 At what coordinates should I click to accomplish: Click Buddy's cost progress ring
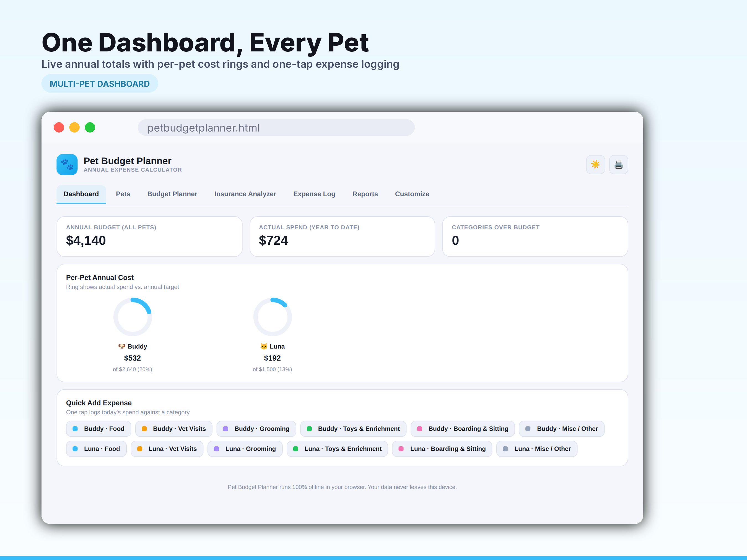132,317
